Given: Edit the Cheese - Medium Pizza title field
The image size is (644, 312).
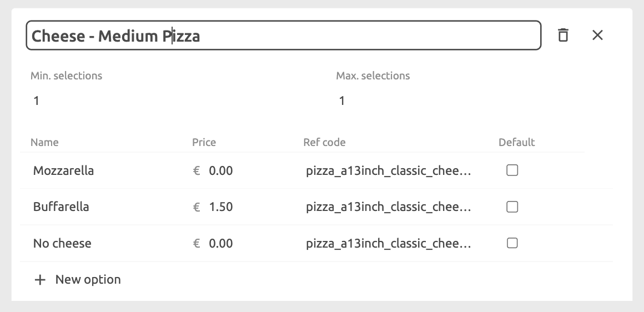Looking at the screenshot, I should [283, 36].
